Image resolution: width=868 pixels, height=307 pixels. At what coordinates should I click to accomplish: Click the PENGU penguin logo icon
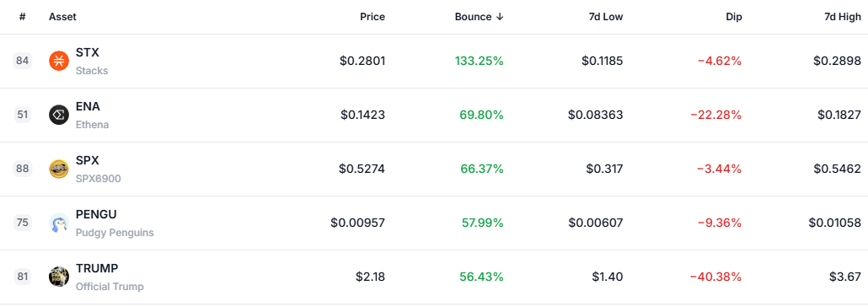(59, 223)
